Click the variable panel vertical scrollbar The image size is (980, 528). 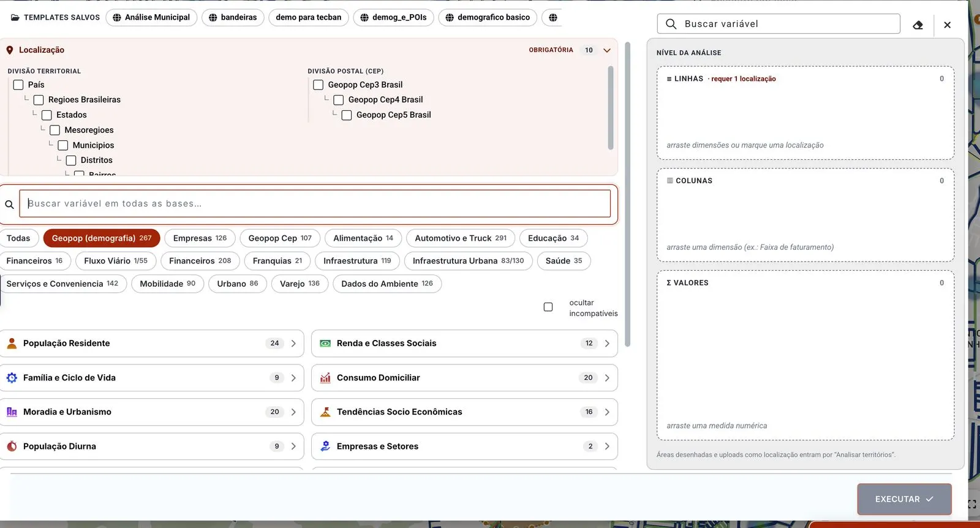coord(627,195)
